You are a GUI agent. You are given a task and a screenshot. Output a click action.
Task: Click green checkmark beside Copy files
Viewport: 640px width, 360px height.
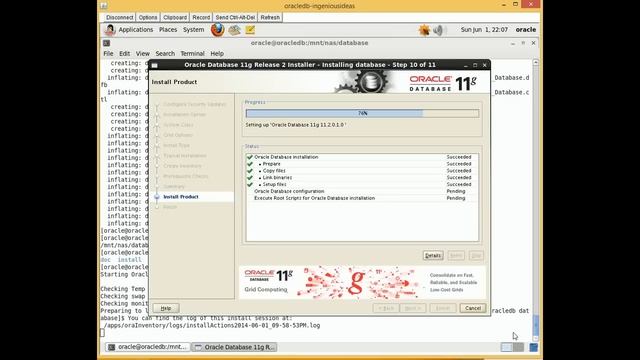click(250, 171)
